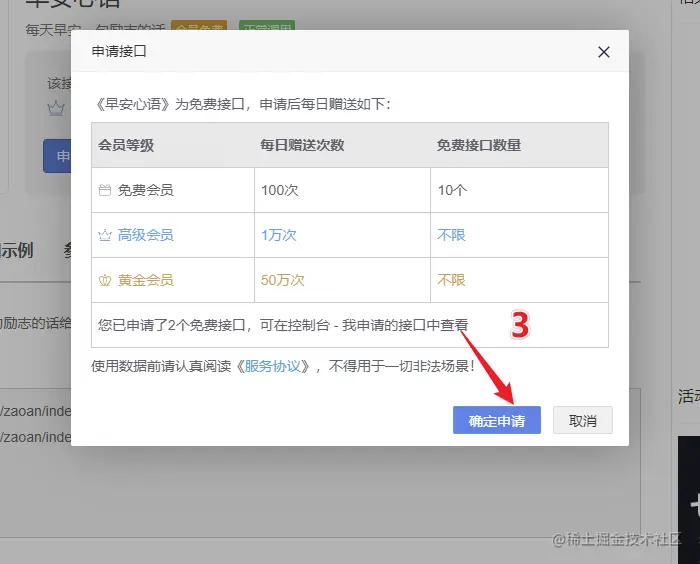Switch to the 示例 tab on the background page
The image size is (700, 564).
17,251
